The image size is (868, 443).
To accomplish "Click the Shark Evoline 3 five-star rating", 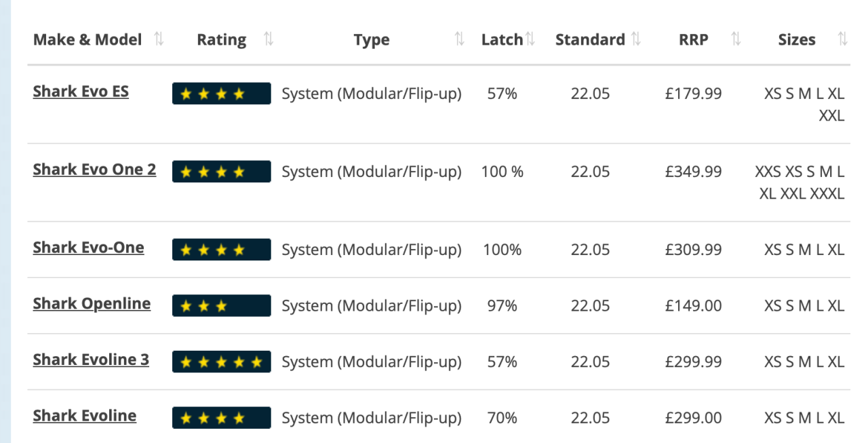I will pos(221,362).
